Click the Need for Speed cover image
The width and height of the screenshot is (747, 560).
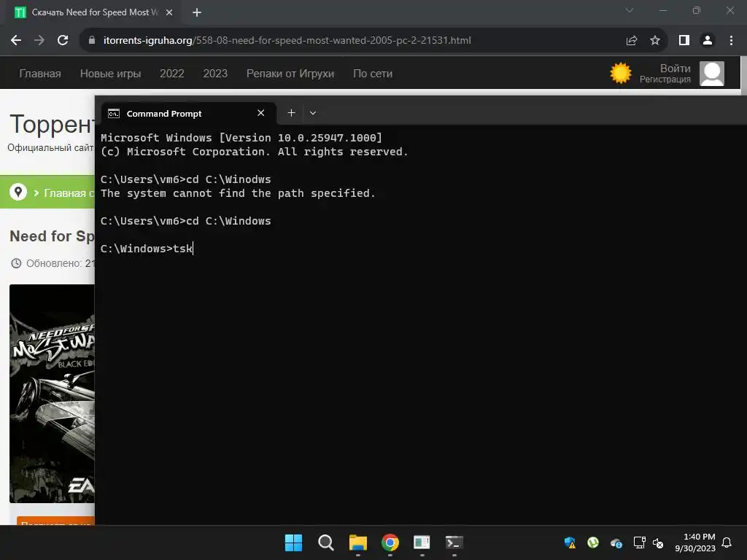click(x=52, y=393)
